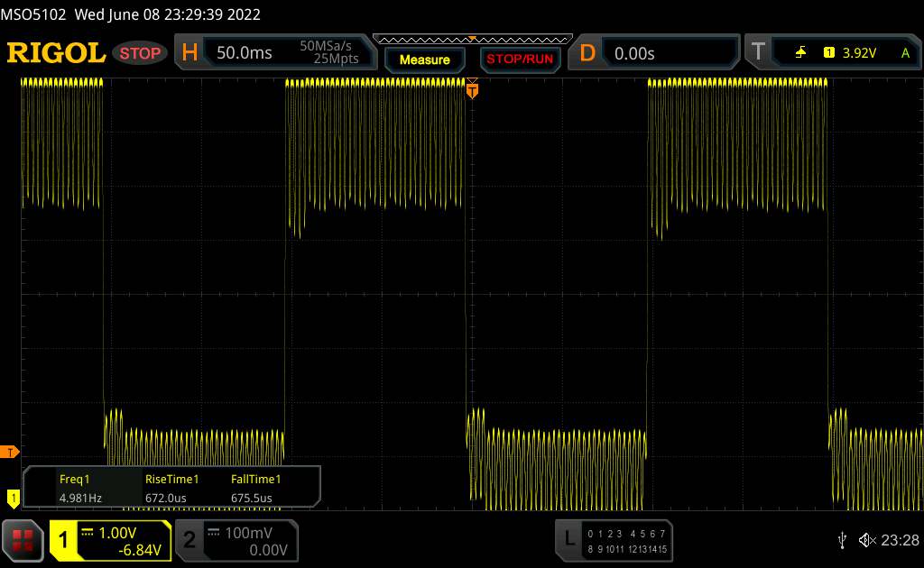Screen dimensions: 924x568
Task: Tap channel 1 offset -6.84V
Action: point(140,550)
